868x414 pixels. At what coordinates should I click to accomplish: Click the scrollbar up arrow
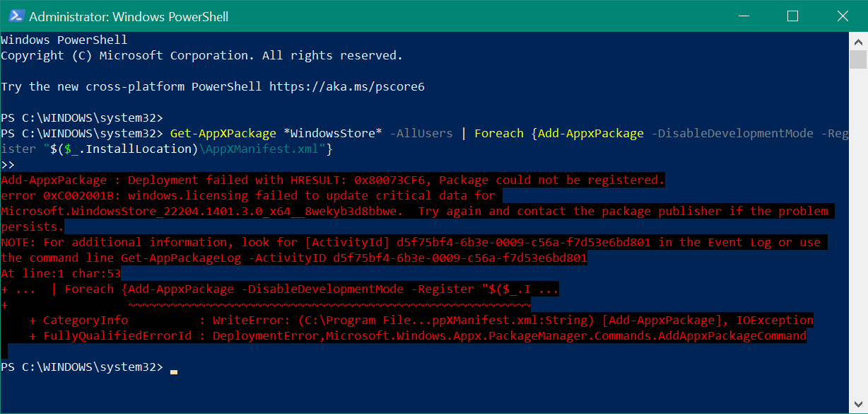coord(857,40)
